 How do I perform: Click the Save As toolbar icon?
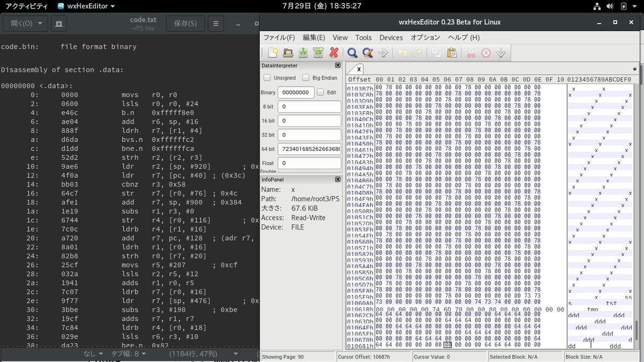point(318,53)
